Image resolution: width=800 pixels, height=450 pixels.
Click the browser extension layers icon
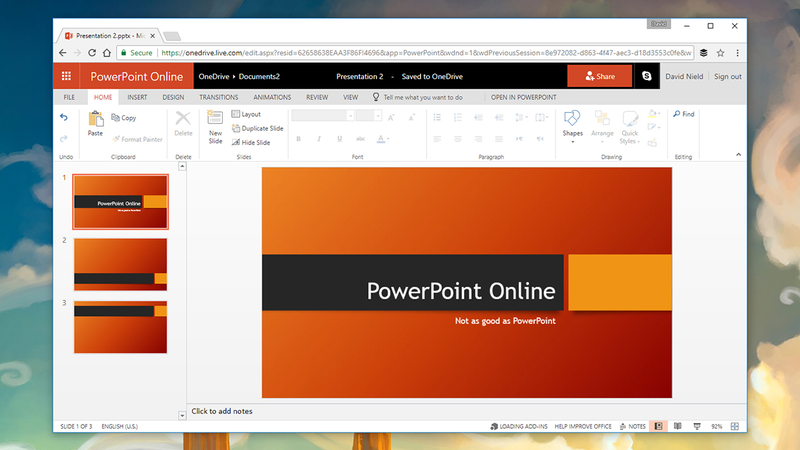[x=704, y=53]
